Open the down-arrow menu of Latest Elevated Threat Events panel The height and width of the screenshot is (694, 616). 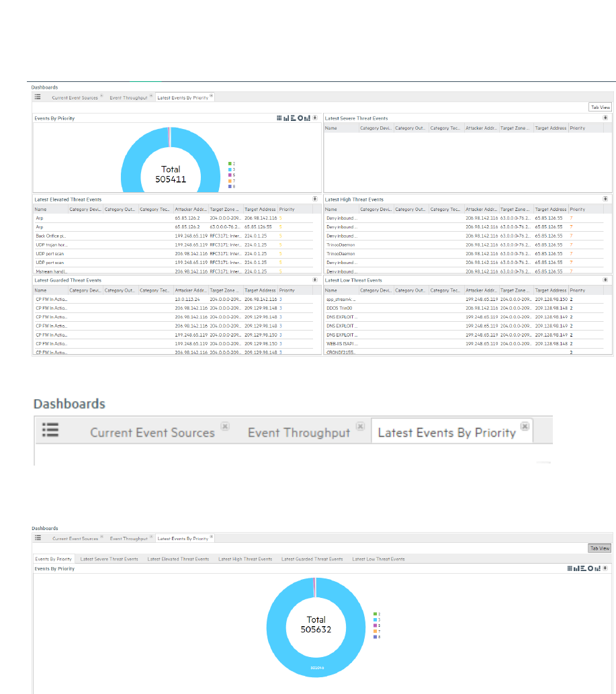315,199
